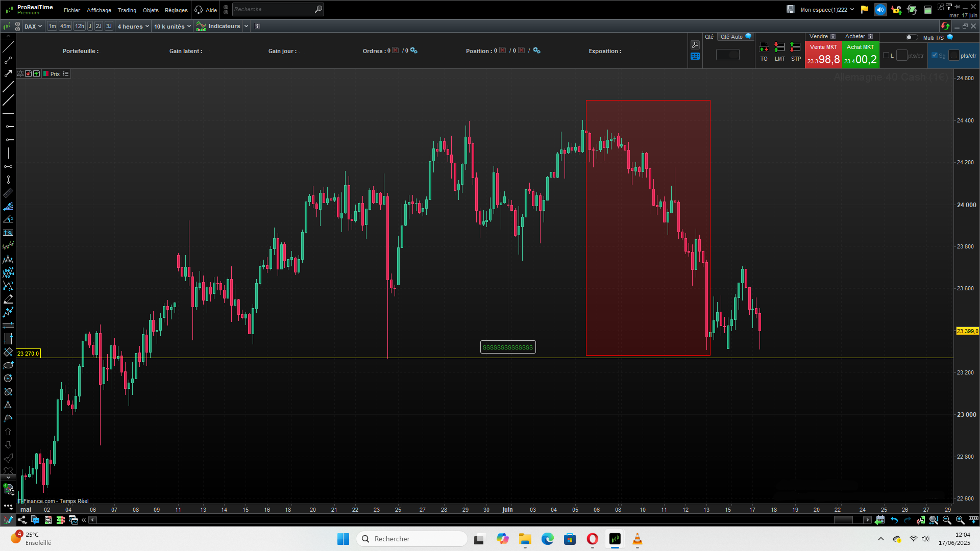Open the Trading menu
Image resolution: width=980 pixels, height=551 pixels.
pos(127,10)
